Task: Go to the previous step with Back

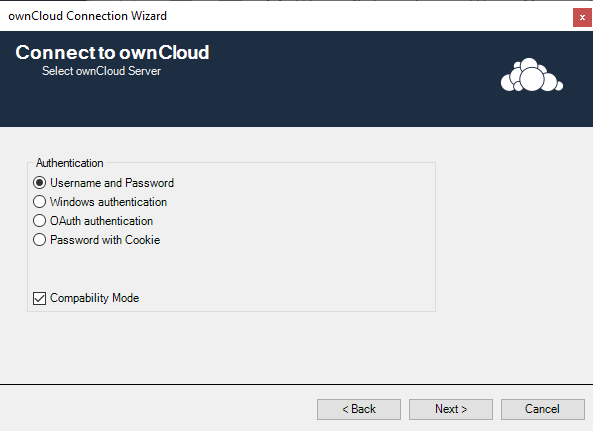Action: [x=359, y=409]
